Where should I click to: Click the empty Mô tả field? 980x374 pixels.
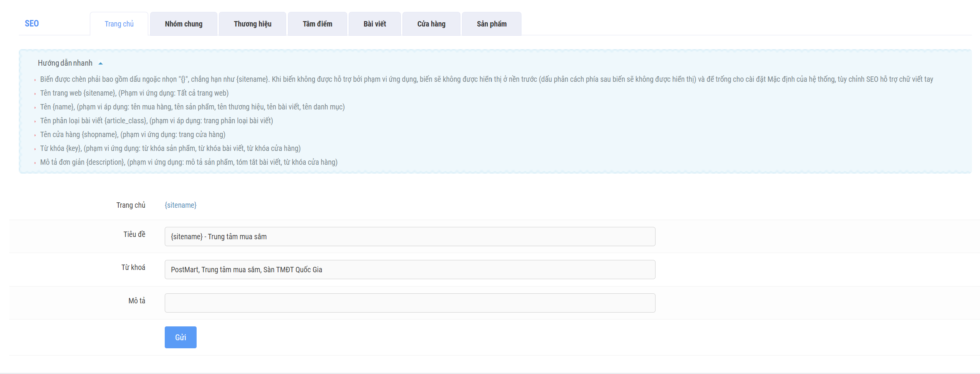pos(409,303)
